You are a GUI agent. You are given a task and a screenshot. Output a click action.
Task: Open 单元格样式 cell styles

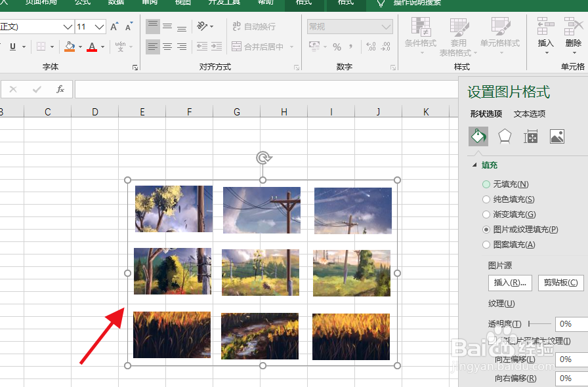[x=500, y=36]
